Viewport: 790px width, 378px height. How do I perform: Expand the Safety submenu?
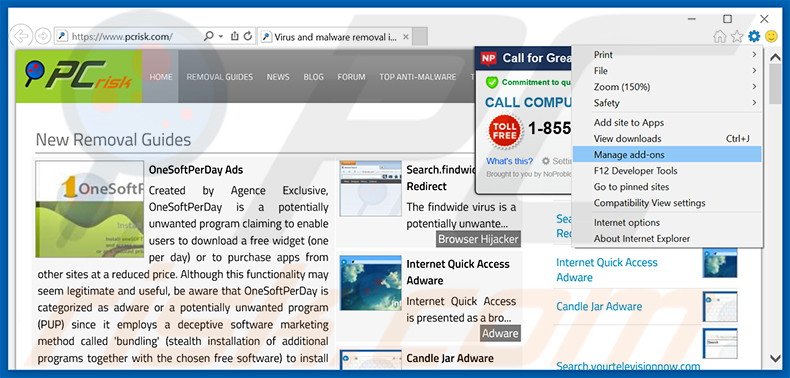667,103
